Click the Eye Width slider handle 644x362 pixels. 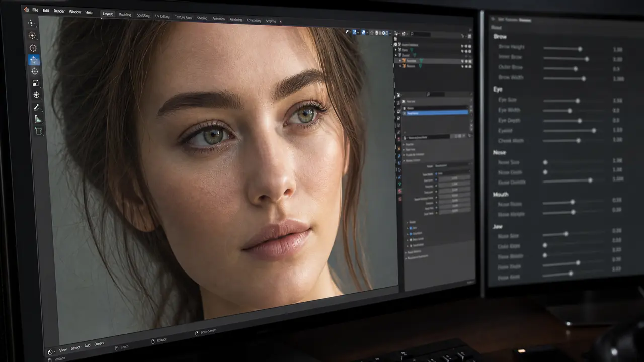(x=570, y=111)
